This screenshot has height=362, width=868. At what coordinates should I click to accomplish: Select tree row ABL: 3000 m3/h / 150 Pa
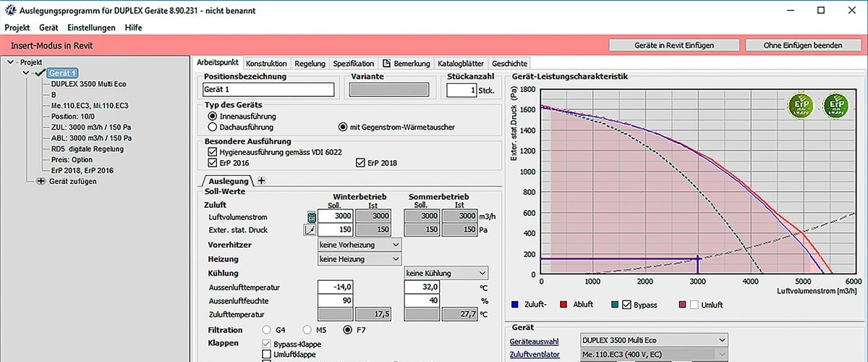click(90, 138)
